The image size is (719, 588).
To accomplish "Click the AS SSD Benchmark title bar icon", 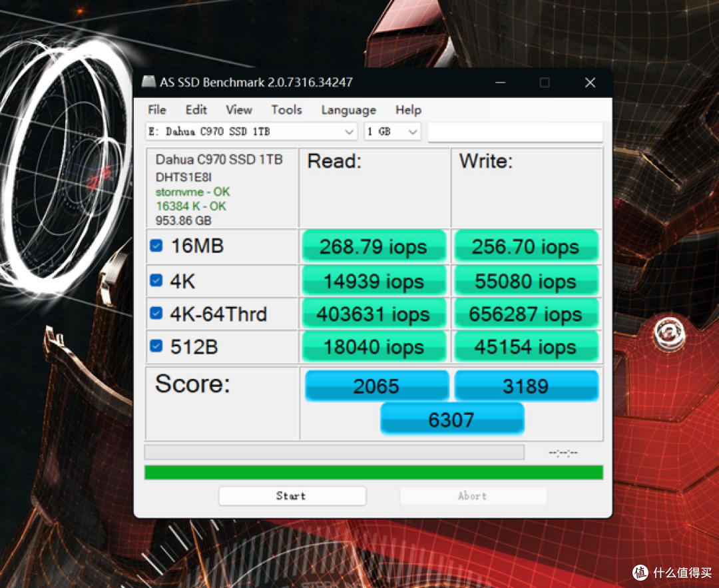I will [x=148, y=82].
